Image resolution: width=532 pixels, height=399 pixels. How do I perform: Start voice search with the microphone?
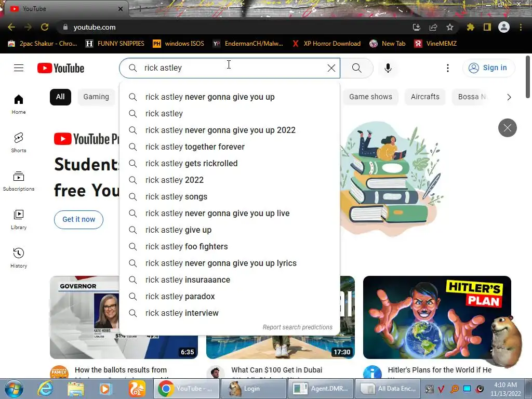click(388, 68)
